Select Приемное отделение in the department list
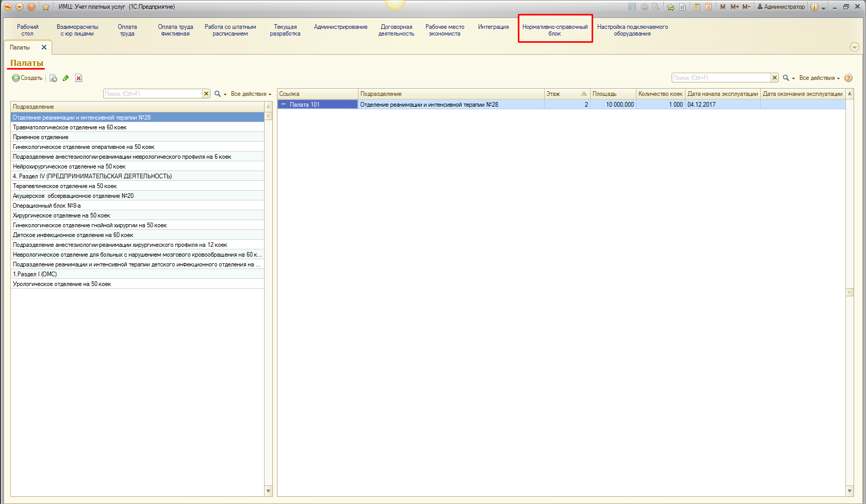The height and width of the screenshot is (504, 866). [41, 137]
